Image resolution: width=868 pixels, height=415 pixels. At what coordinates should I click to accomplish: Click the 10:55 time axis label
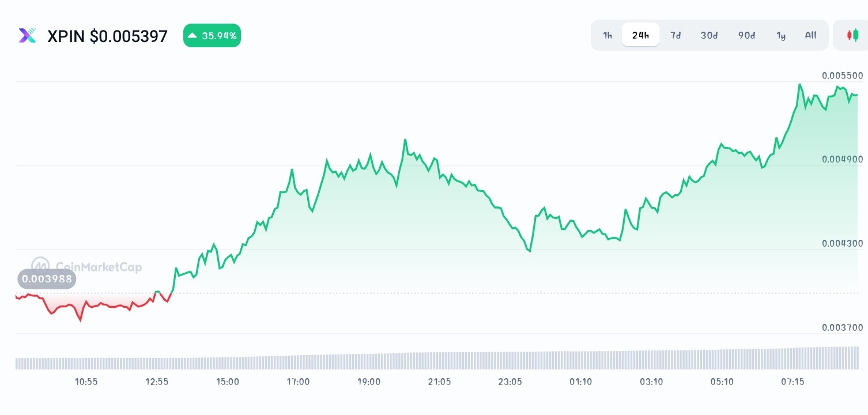pos(86,382)
